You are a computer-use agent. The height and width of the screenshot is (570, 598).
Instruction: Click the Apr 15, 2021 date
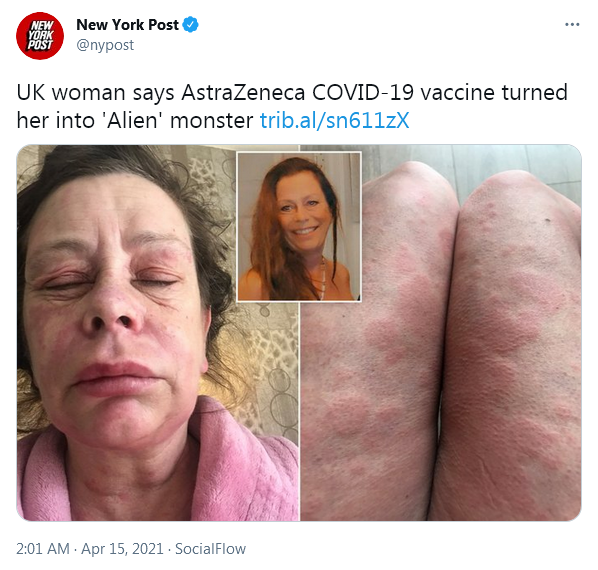coord(122,549)
